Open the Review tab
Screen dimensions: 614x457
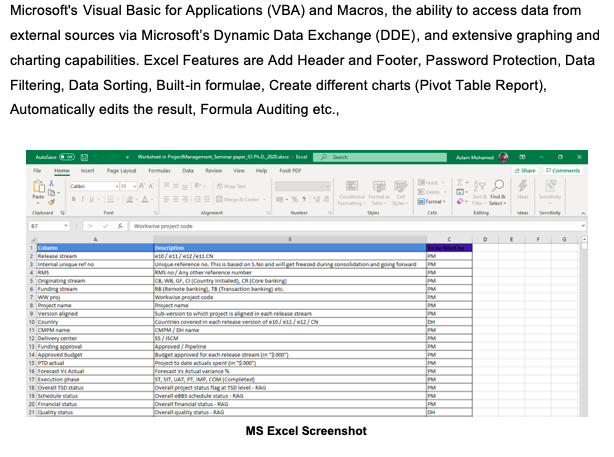pos(213,171)
